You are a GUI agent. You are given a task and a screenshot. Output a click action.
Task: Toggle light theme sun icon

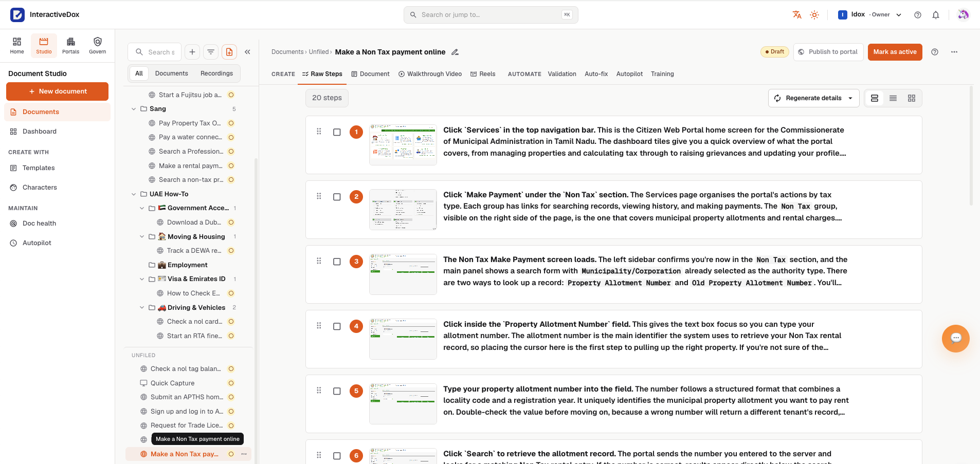pos(814,15)
